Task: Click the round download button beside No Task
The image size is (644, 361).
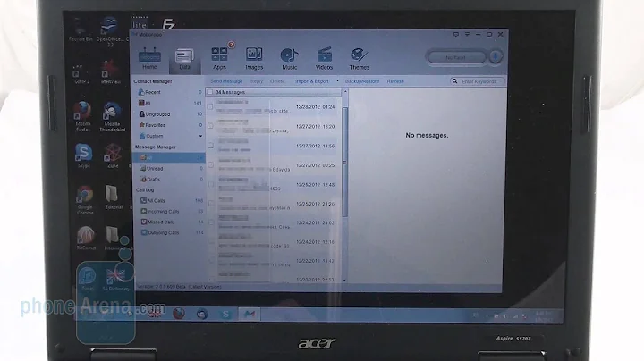Action: point(496,57)
